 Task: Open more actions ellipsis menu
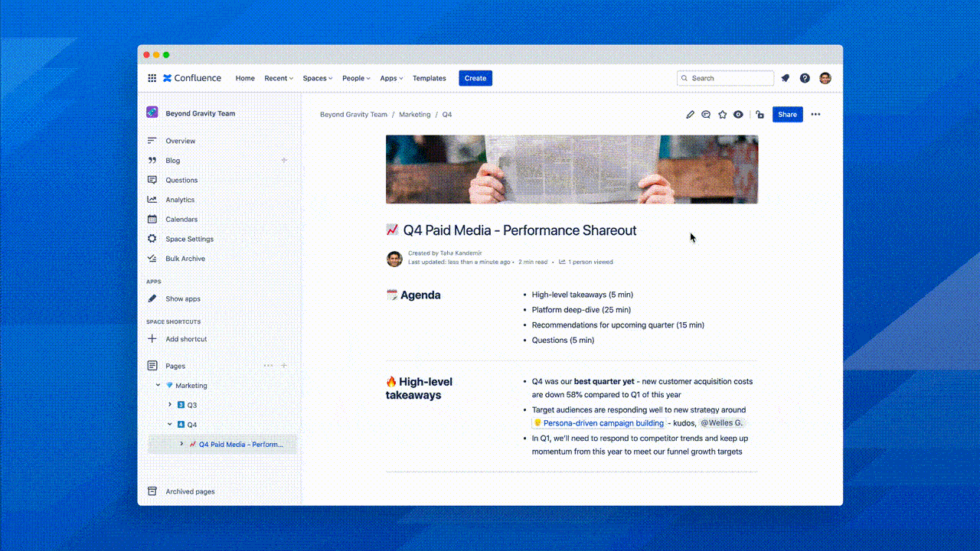pyautogui.click(x=815, y=115)
